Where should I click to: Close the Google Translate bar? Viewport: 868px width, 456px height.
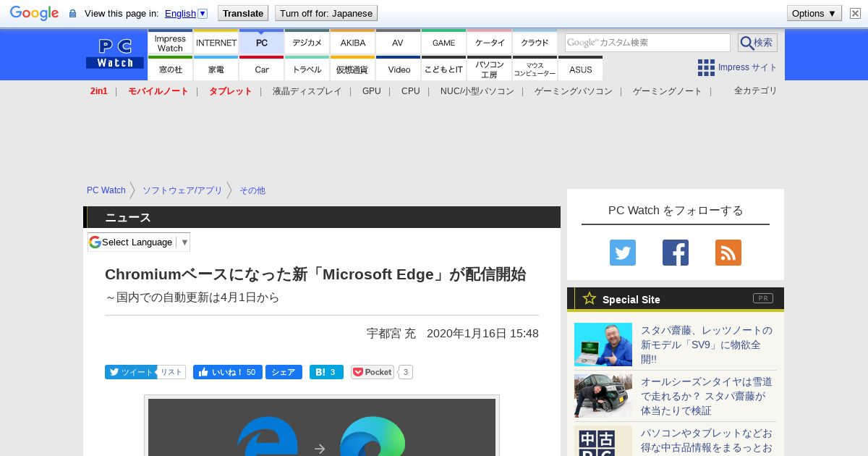855,13
